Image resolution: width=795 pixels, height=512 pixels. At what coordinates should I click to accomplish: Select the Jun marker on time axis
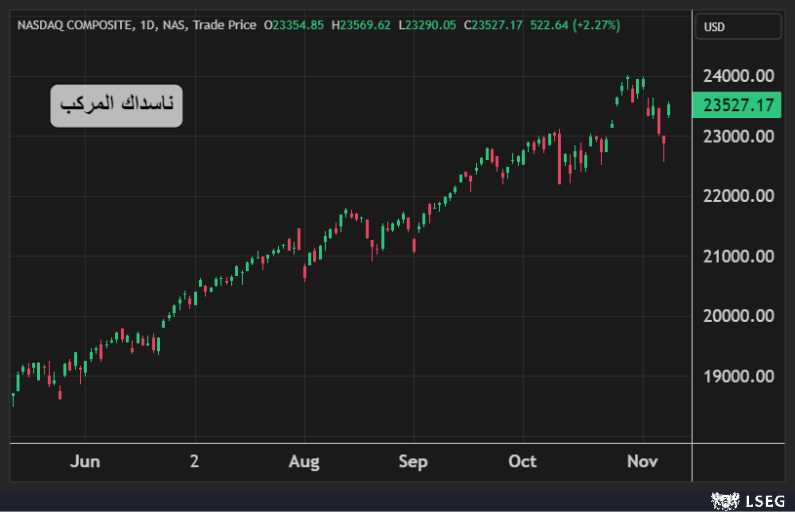[86, 461]
